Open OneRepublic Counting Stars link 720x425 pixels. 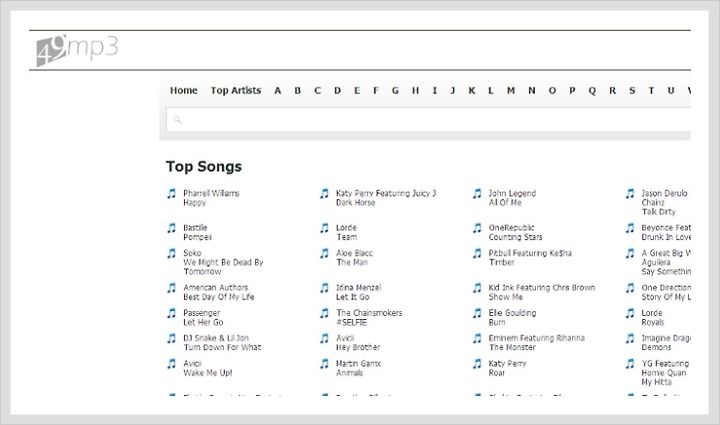(516, 232)
